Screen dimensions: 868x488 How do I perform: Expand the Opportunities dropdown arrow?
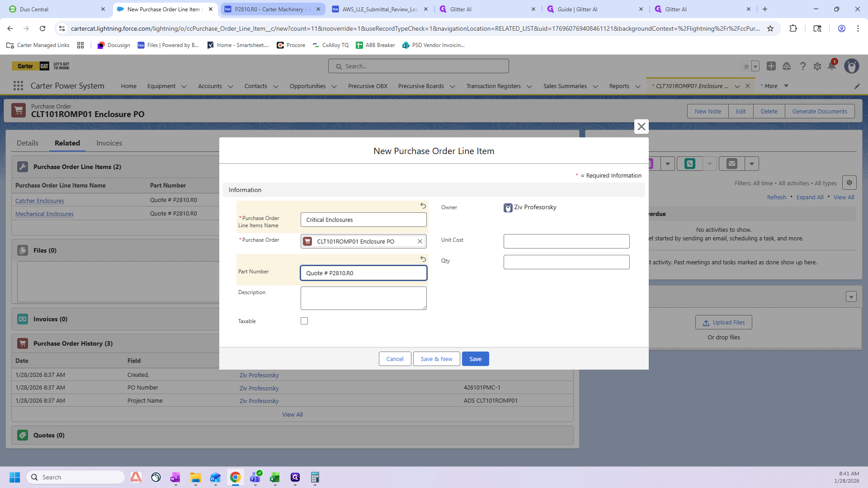click(334, 86)
